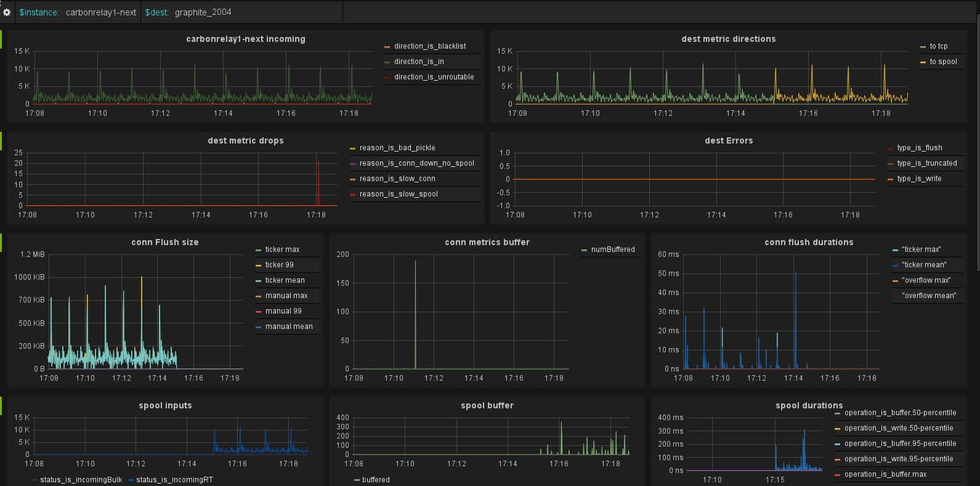Click the status_is_incomingRT legend color icon
The width and height of the screenshot is (980, 486).
point(130,480)
